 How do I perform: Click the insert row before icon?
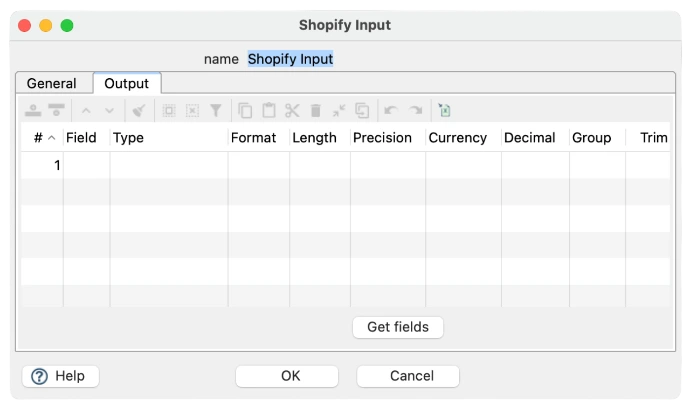point(33,110)
